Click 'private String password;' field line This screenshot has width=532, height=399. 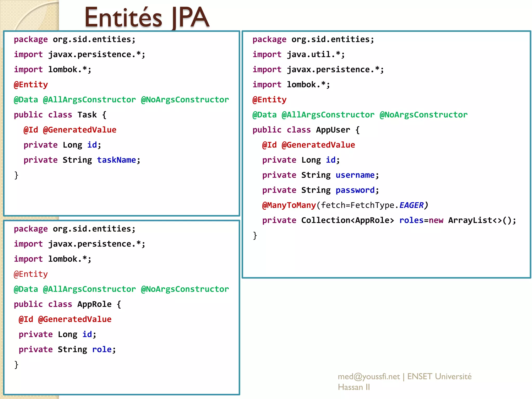(x=321, y=190)
